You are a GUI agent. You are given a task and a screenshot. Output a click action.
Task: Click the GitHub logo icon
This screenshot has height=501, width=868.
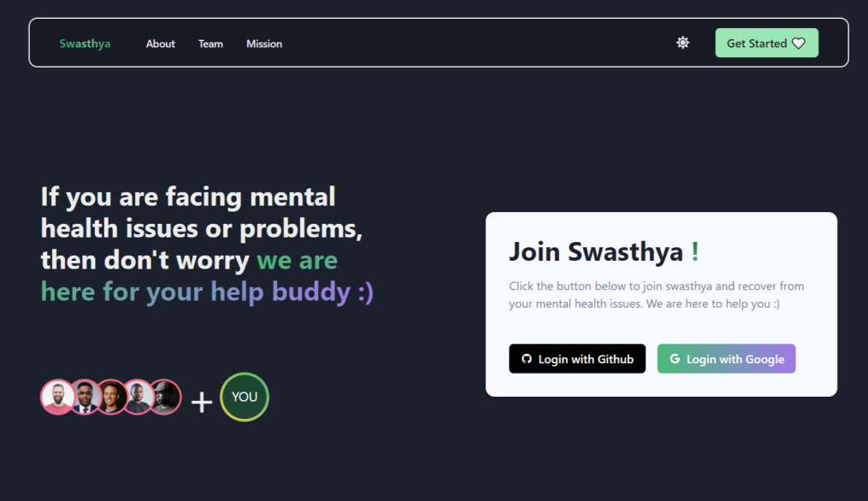(x=527, y=359)
